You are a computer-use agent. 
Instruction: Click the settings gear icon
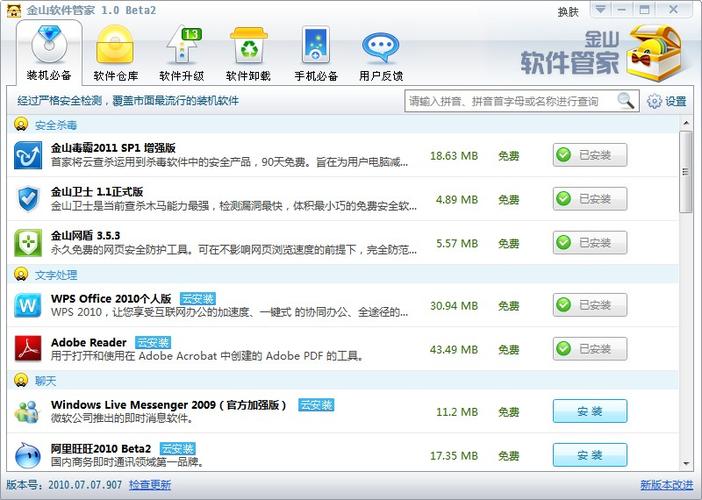pyautogui.click(x=654, y=101)
